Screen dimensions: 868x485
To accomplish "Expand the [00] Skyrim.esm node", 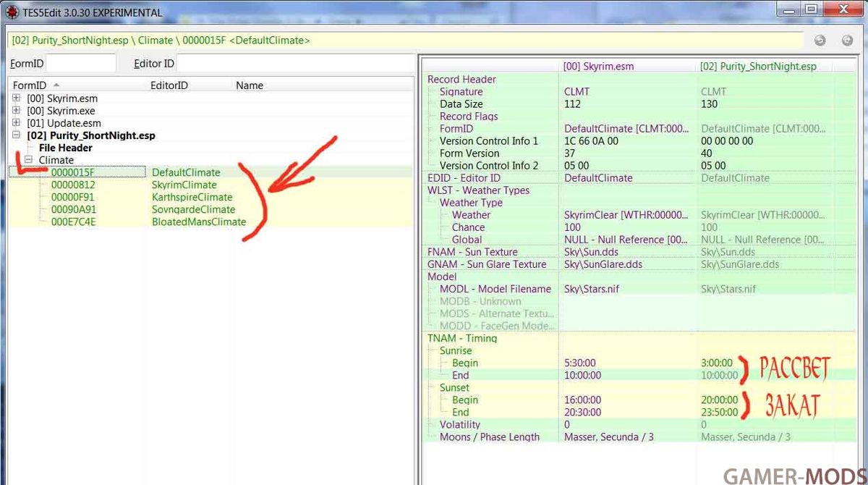I will pos(17,98).
